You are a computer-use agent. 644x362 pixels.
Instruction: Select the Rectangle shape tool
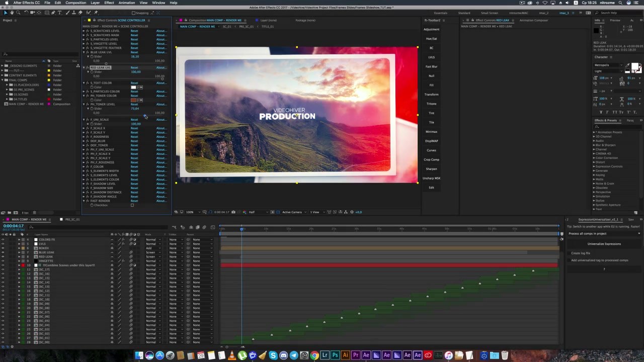[47, 13]
